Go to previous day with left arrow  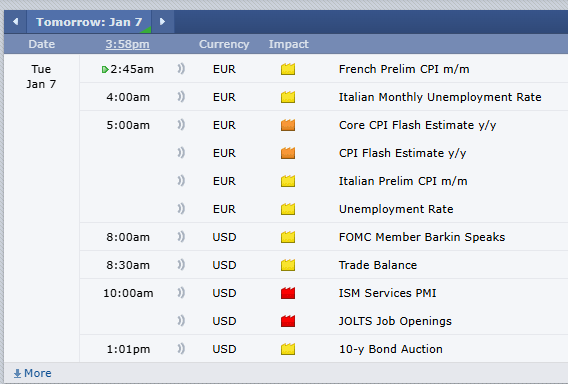coord(15,22)
